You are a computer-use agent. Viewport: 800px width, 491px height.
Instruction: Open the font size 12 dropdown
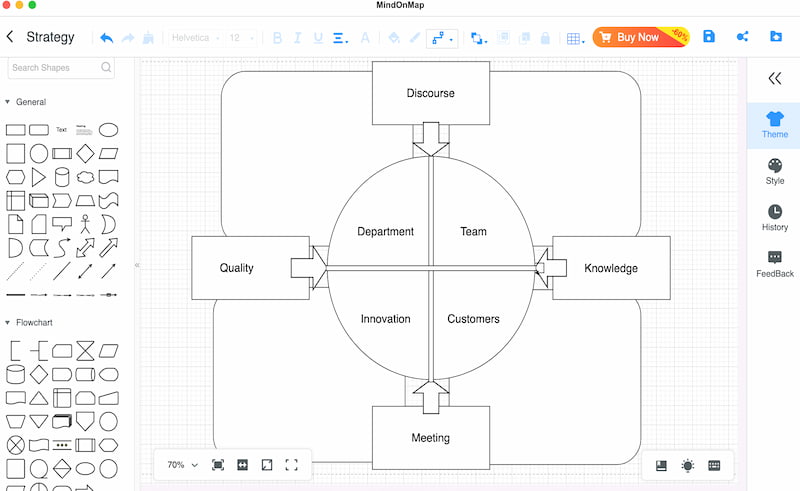[x=241, y=38]
